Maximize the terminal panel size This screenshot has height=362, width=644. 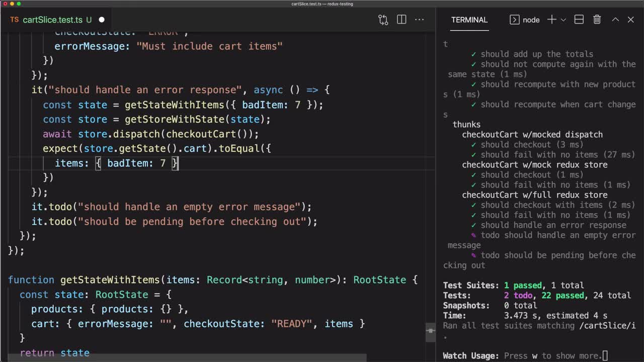(615, 20)
